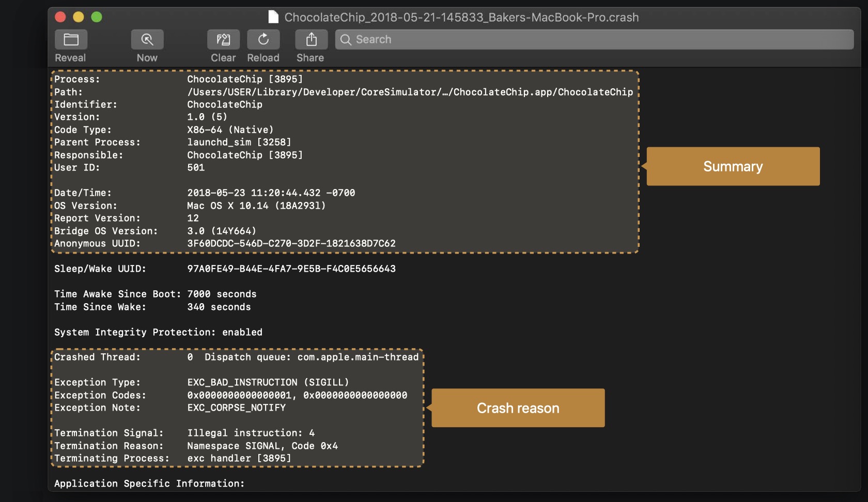
Task: Click the Reveal folder icon
Action: (x=71, y=39)
